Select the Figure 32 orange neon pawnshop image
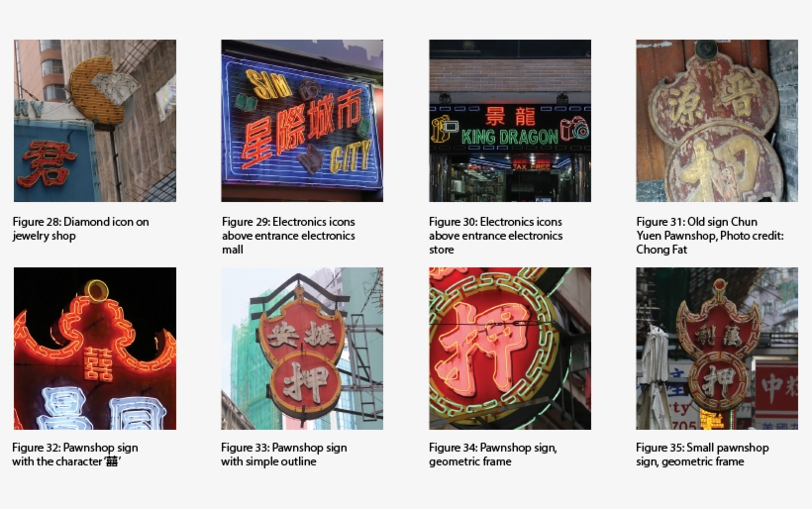Image resolution: width=812 pixels, height=509 pixels. click(95, 349)
